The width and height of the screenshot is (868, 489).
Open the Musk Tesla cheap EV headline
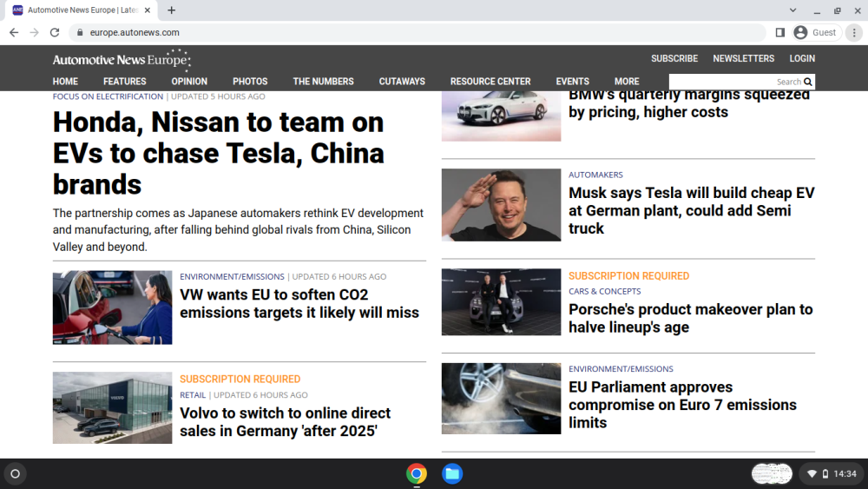692,210
